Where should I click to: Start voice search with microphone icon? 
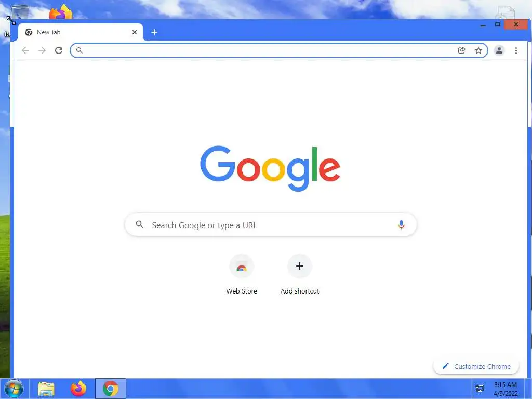point(401,224)
